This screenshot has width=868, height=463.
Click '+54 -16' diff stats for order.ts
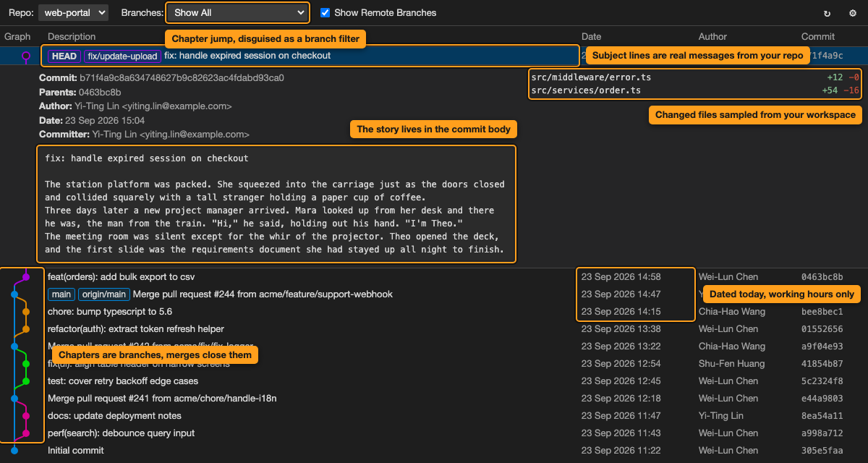tap(841, 90)
